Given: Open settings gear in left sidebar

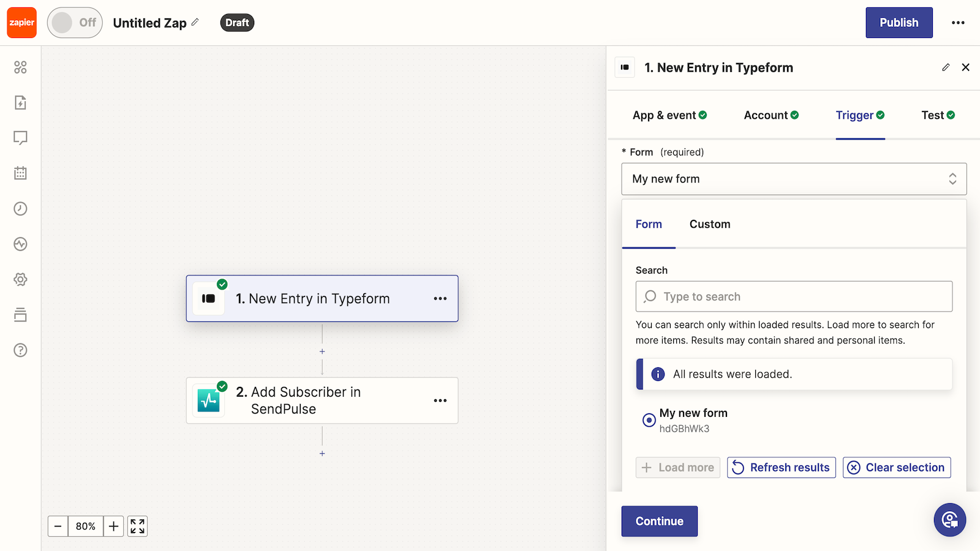Looking at the screenshot, I should tap(20, 279).
